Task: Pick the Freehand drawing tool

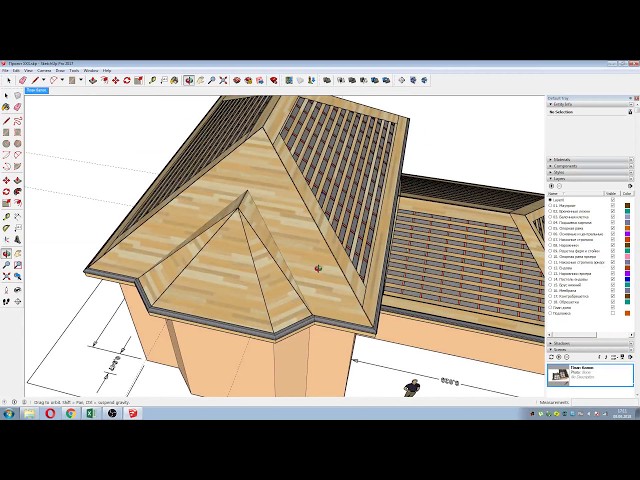Action: click(18, 121)
